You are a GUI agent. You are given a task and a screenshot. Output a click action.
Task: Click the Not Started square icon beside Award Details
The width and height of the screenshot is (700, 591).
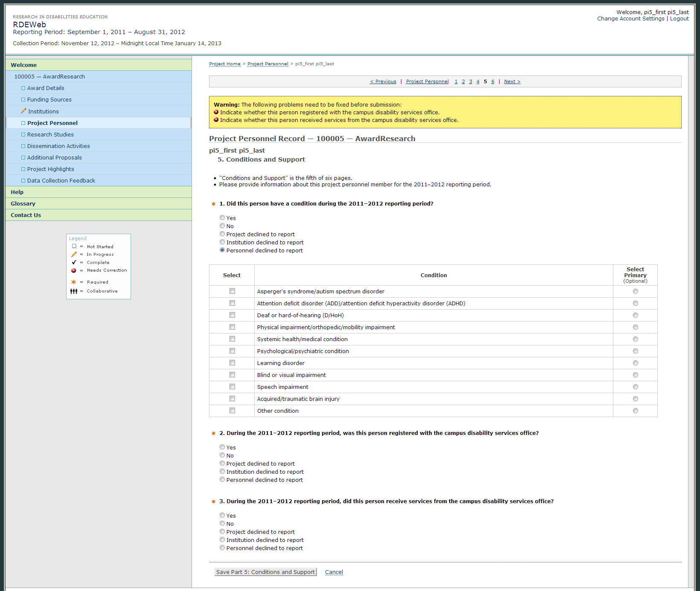[x=23, y=88]
